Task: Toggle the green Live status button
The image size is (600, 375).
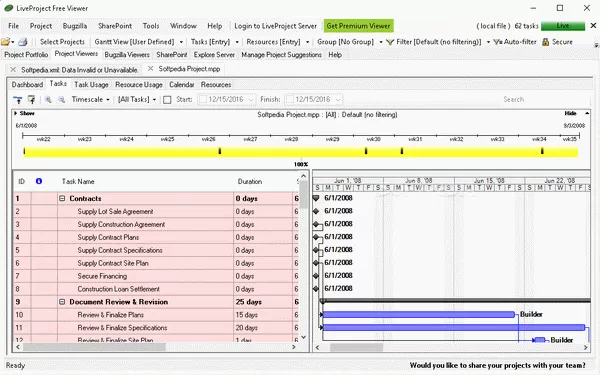Action: pos(563,26)
